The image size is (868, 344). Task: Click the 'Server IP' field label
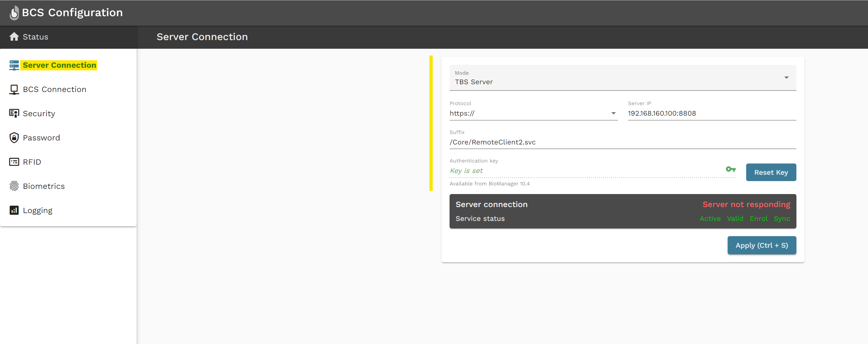(x=639, y=103)
